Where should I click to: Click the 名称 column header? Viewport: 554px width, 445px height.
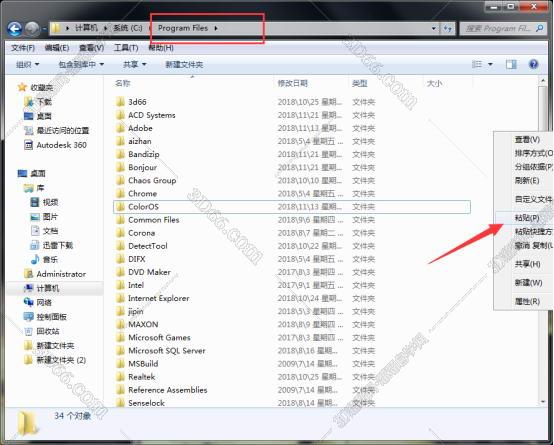point(123,83)
